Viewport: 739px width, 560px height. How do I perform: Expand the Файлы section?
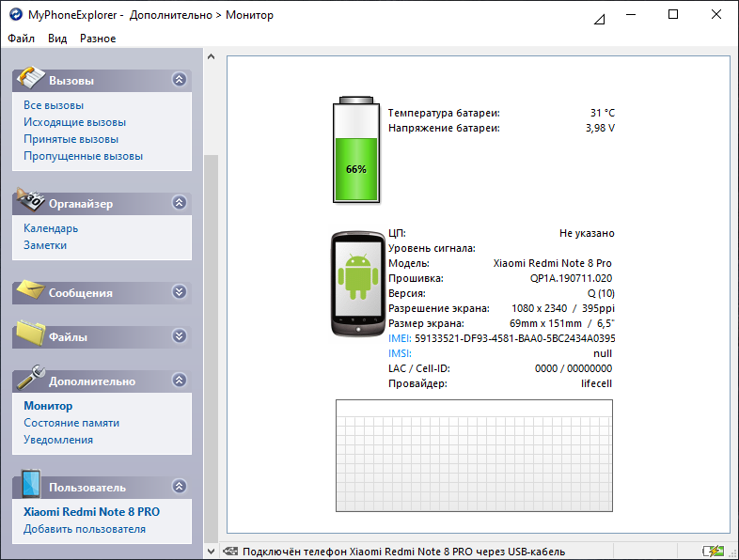click(179, 335)
